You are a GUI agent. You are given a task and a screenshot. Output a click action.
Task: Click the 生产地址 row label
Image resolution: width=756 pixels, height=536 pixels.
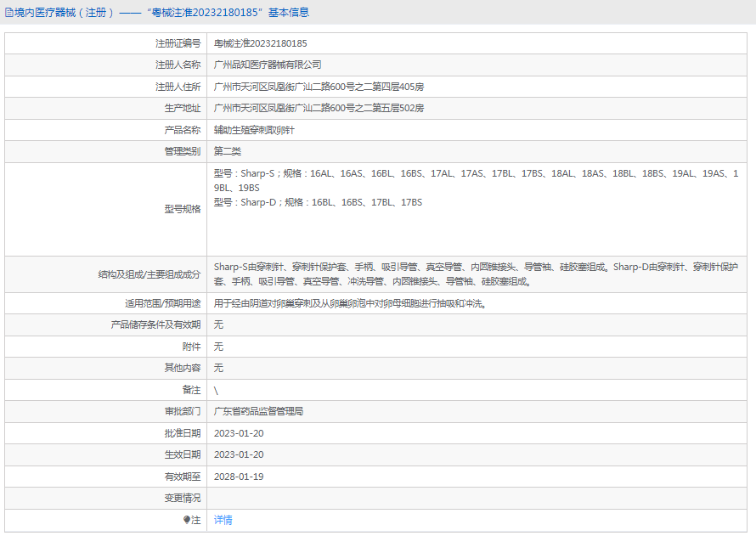point(183,108)
